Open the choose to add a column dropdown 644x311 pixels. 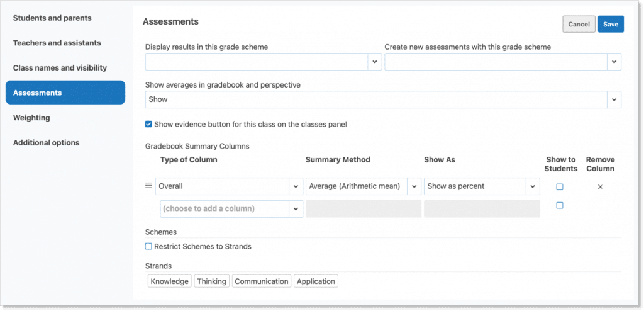click(x=296, y=208)
